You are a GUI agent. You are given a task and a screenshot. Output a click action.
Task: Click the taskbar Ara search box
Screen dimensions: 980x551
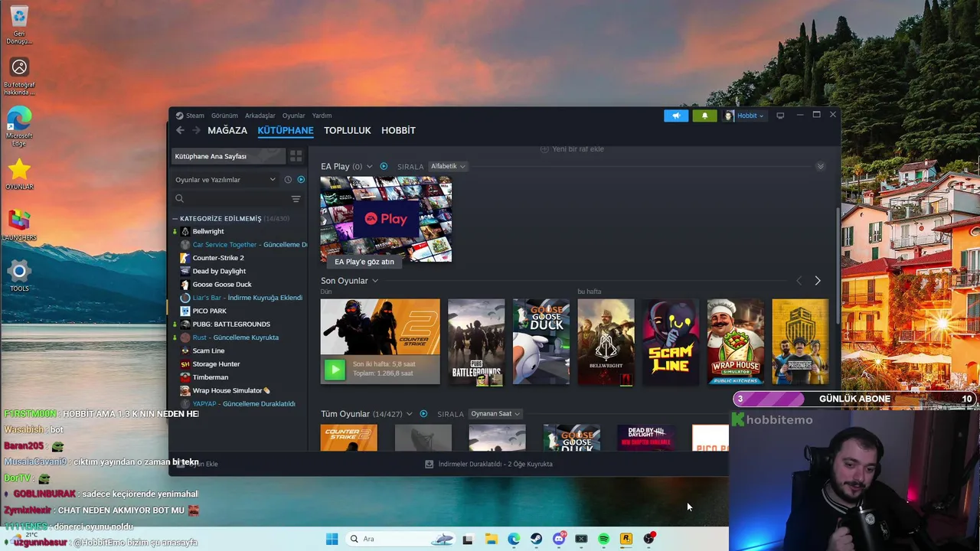click(x=401, y=539)
